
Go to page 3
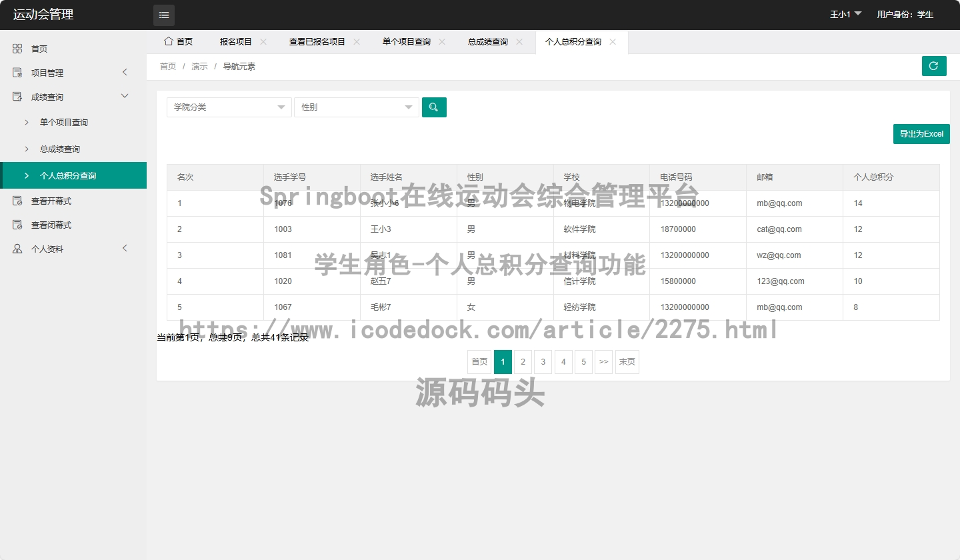(543, 362)
